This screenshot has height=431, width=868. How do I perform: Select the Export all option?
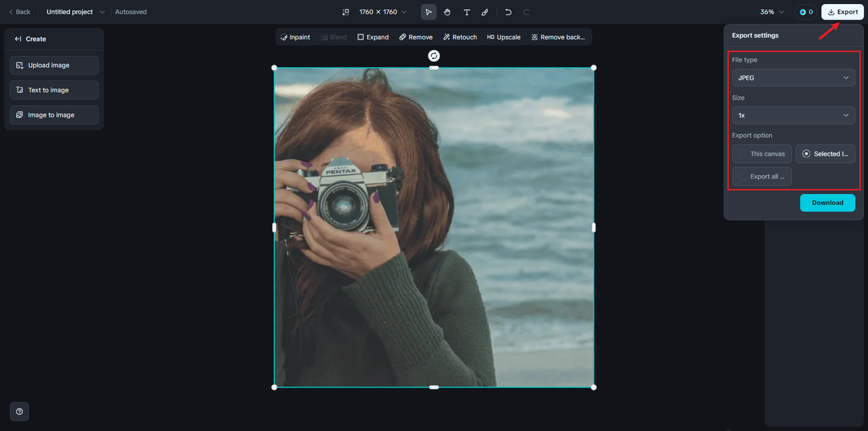[762, 176]
